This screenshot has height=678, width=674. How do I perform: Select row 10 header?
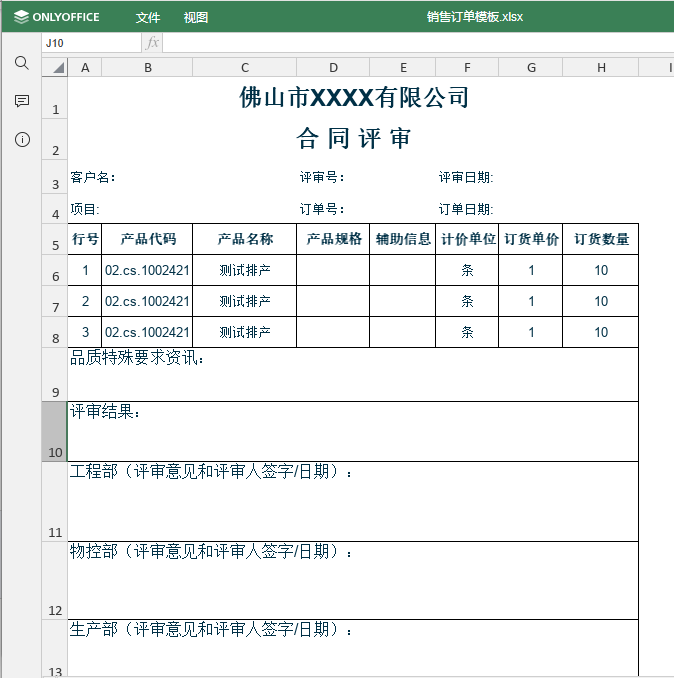coord(54,432)
